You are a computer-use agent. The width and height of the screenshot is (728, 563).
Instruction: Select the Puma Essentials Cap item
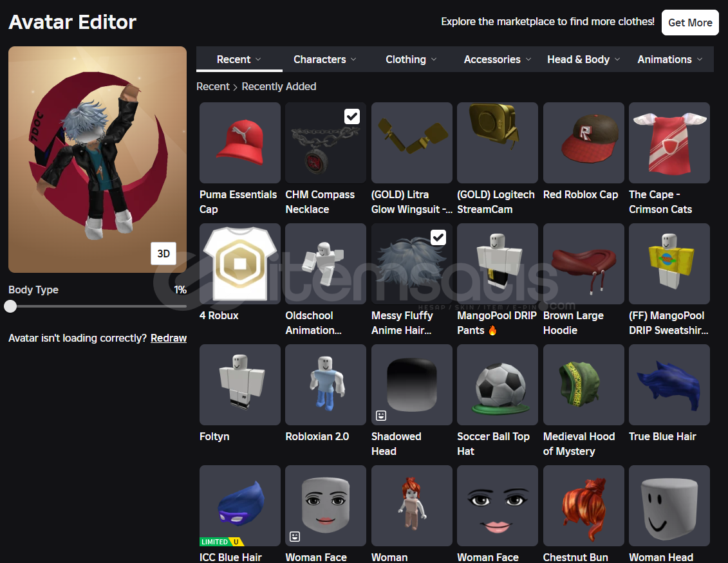tap(239, 142)
